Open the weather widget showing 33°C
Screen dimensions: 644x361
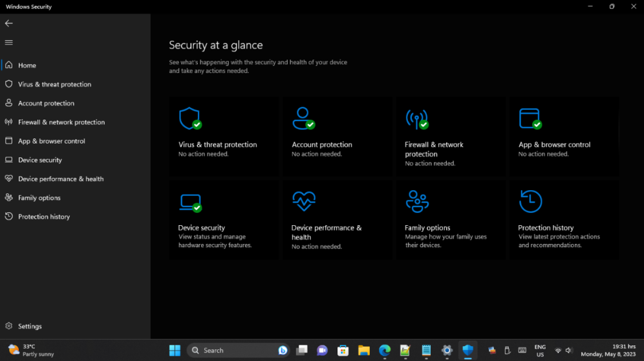(x=31, y=350)
